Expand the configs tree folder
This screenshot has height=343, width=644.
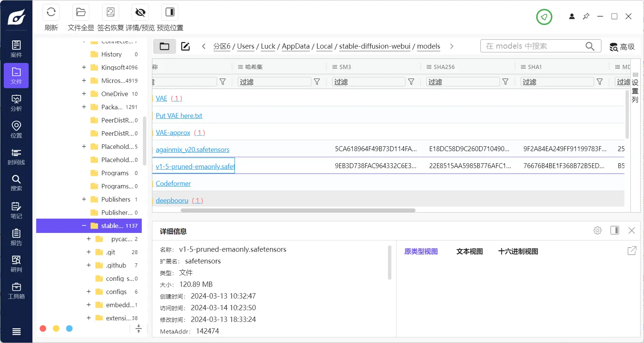pyautogui.click(x=89, y=292)
